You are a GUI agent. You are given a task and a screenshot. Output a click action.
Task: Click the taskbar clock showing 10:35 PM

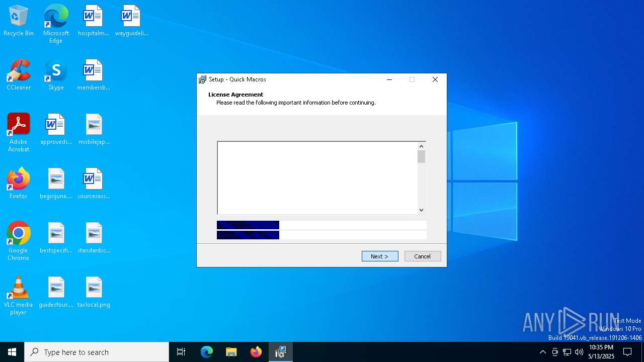pyautogui.click(x=601, y=352)
